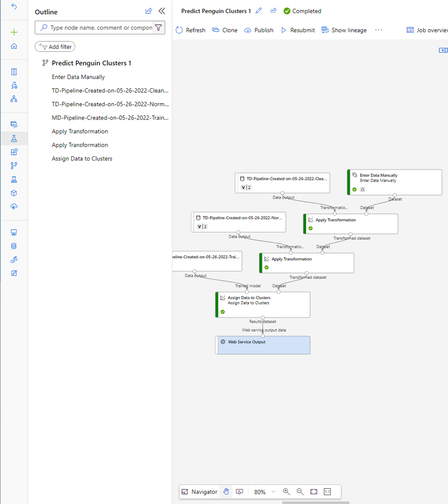Open Job overview panel
Screen dimensions: 448x504
pyautogui.click(x=427, y=30)
